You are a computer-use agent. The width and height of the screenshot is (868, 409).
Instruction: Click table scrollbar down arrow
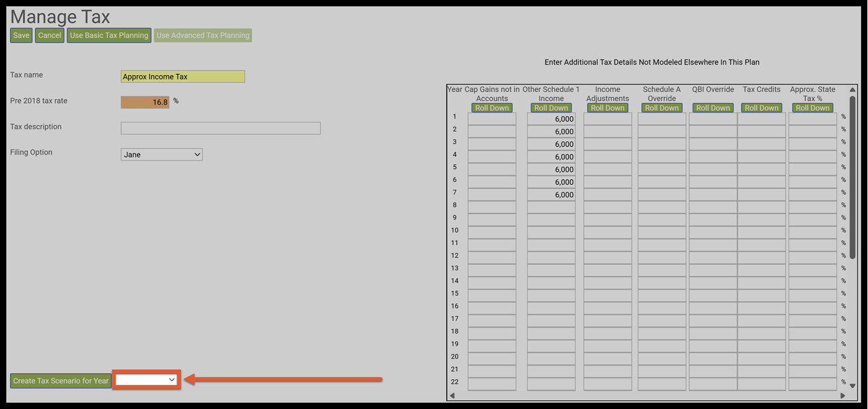[x=852, y=385]
